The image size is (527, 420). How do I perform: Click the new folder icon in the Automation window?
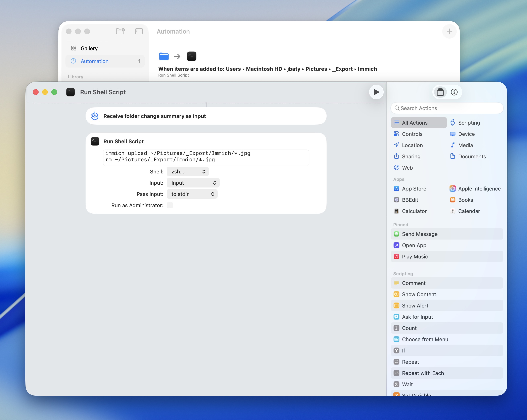tap(120, 31)
